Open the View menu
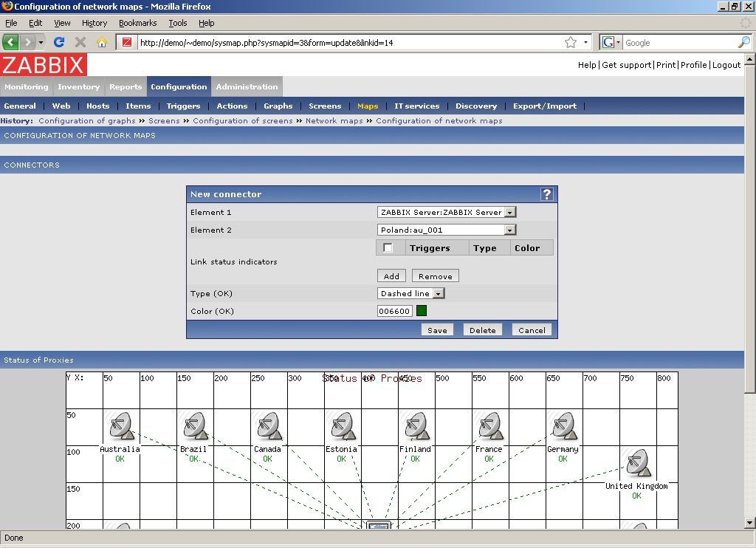The image size is (756, 548). [x=62, y=23]
